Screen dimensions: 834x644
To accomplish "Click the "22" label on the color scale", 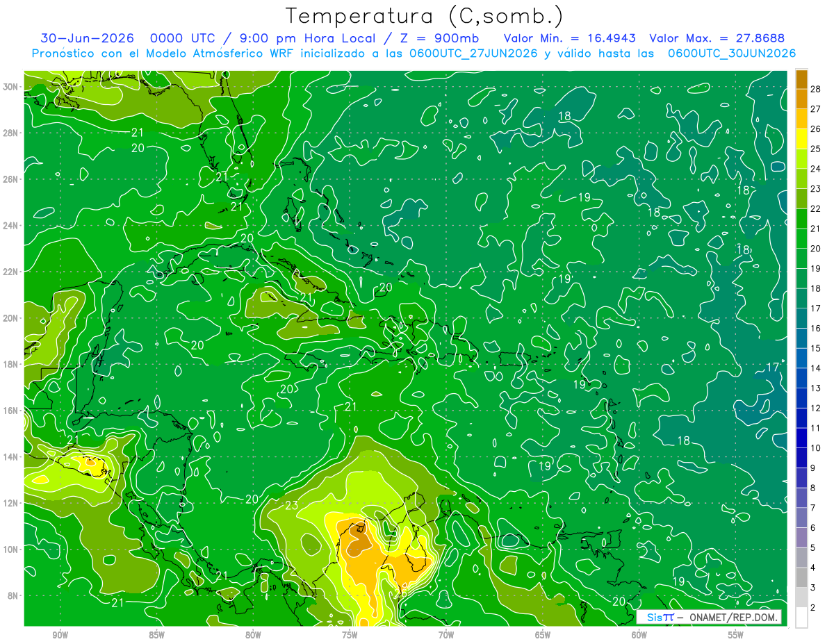I will [x=816, y=208].
